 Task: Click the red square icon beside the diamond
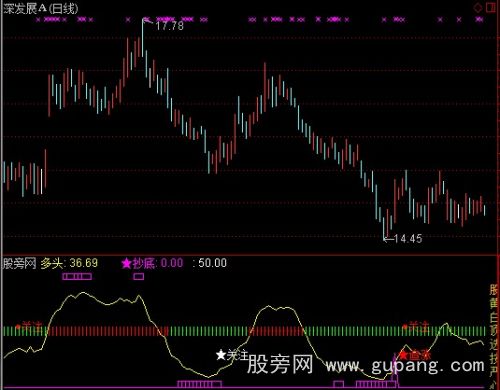(491, 8)
